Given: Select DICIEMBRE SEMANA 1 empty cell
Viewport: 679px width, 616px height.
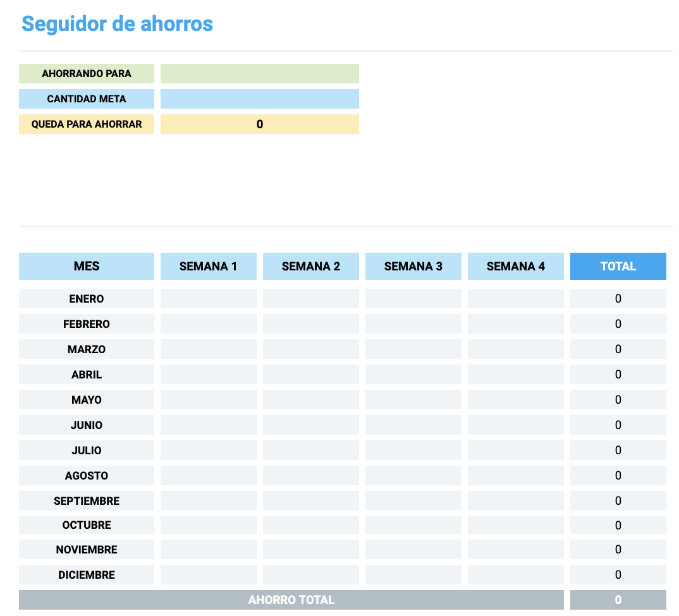Looking at the screenshot, I should [208, 575].
